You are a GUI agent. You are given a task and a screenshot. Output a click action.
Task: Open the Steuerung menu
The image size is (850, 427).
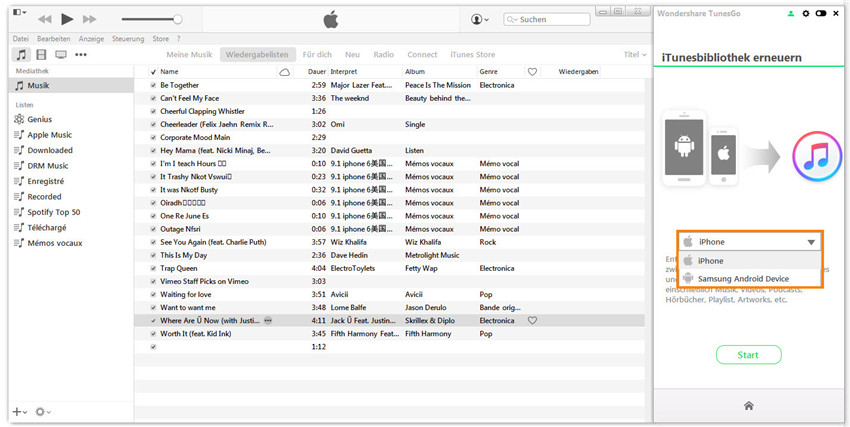128,39
